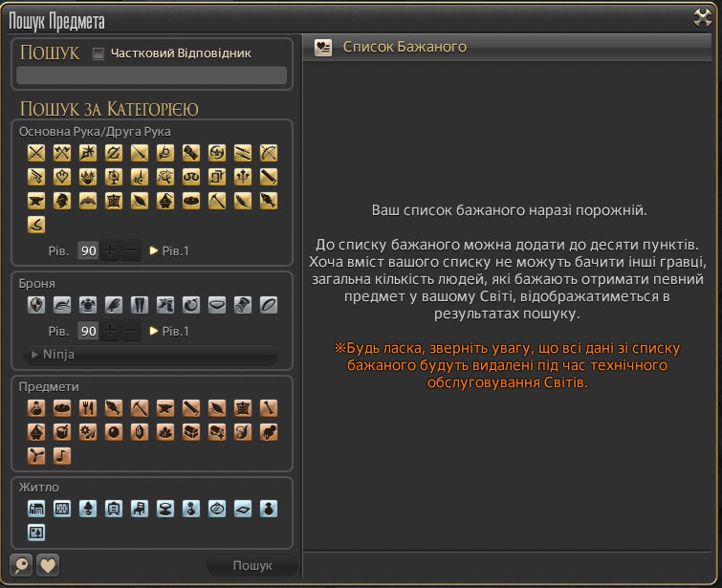This screenshot has width=722, height=588.
Task: Edit the weapon level 90 field
Action: coord(88,250)
